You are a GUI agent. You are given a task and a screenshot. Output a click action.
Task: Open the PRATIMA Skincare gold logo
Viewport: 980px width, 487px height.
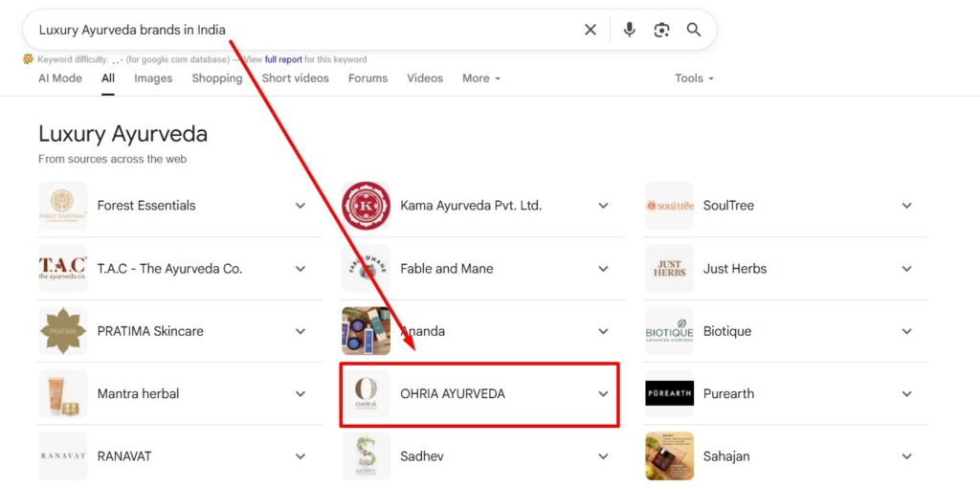62,331
